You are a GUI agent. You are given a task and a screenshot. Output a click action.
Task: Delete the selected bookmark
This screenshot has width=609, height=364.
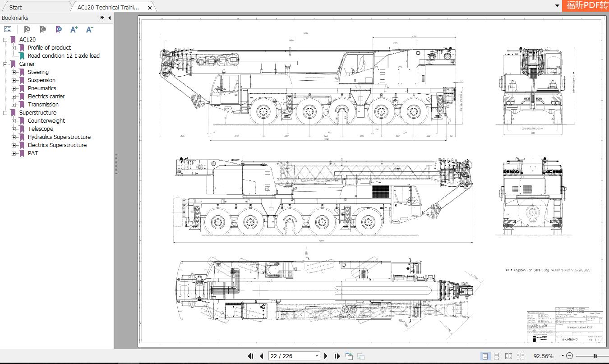27,29
